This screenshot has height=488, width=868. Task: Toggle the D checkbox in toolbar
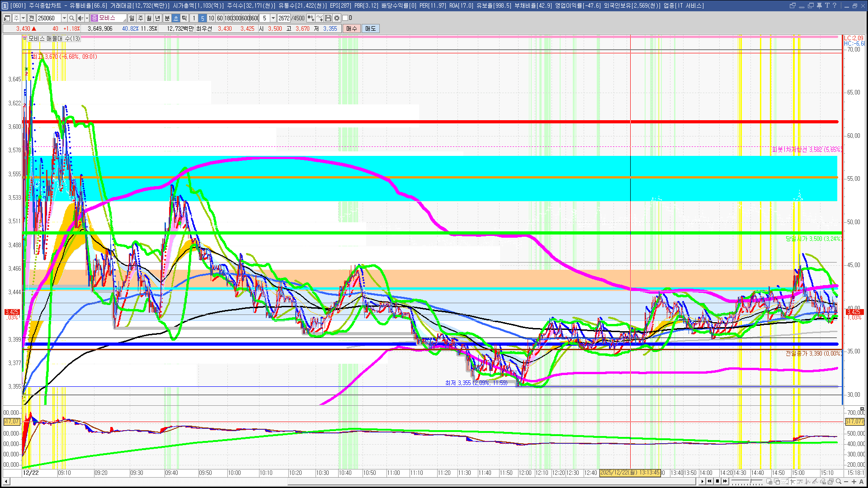(x=345, y=18)
